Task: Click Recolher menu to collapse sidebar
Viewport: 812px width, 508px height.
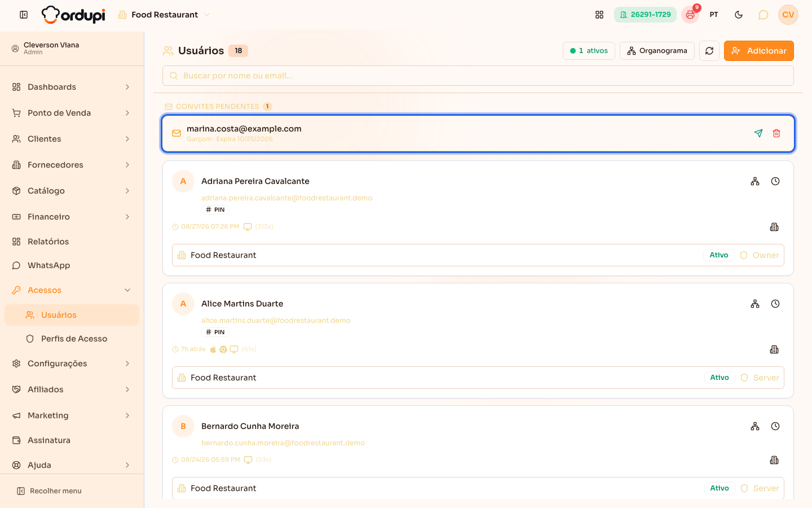Action: pyautogui.click(x=49, y=491)
